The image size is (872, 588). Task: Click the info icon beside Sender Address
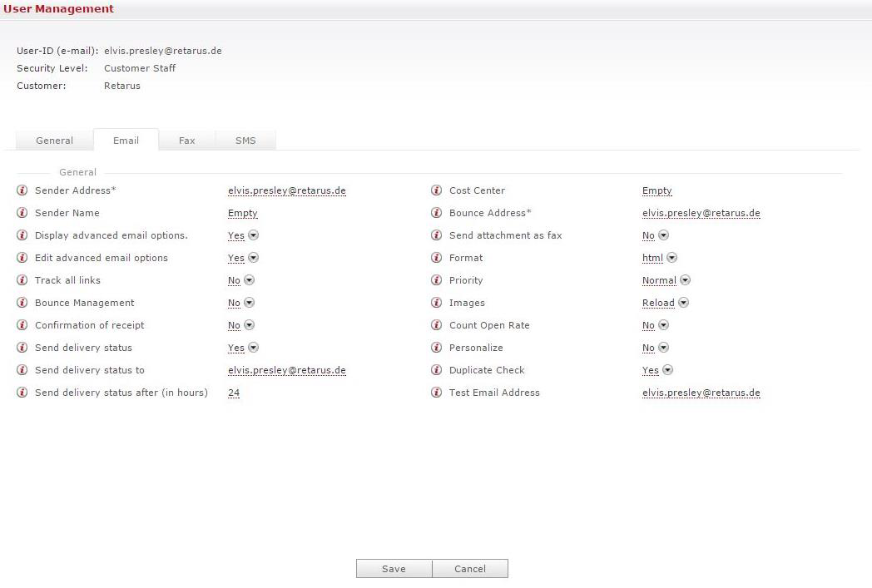(x=22, y=190)
